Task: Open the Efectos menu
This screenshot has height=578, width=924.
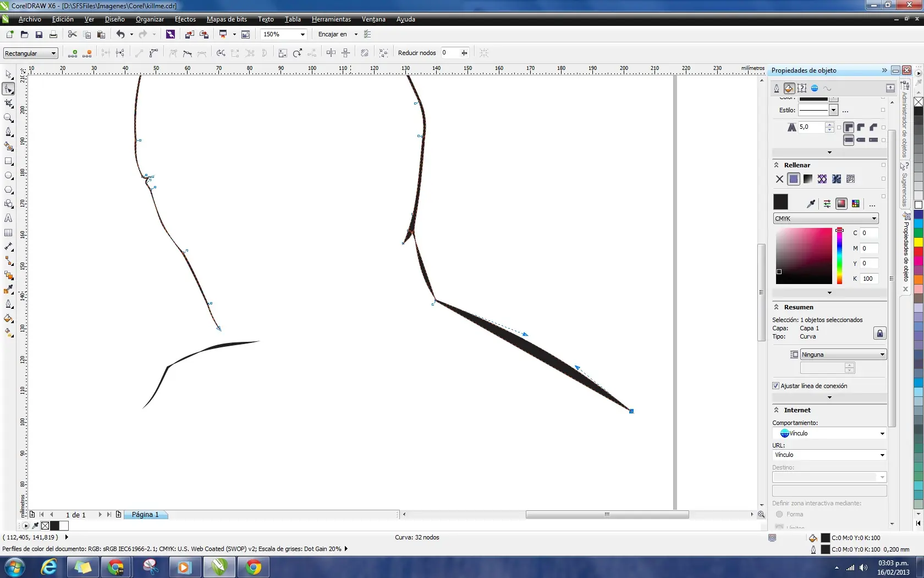Action: point(185,19)
